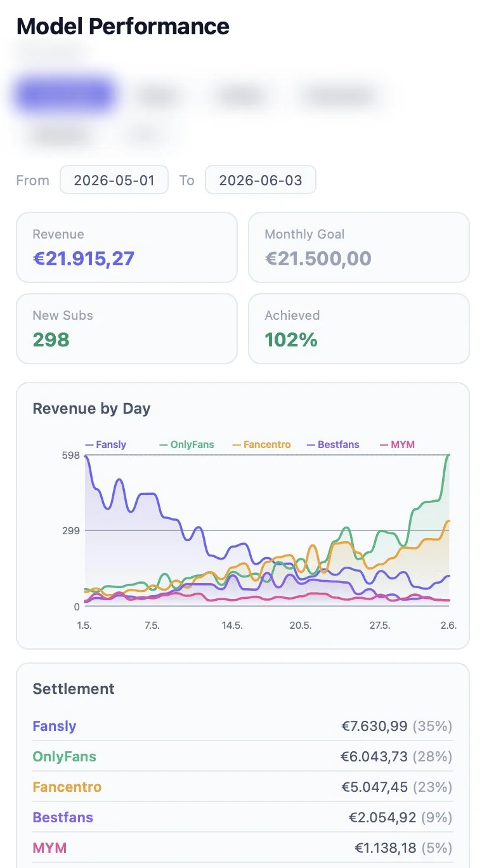Click the 299 y-axis label on chart

pyautogui.click(x=72, y=531)
